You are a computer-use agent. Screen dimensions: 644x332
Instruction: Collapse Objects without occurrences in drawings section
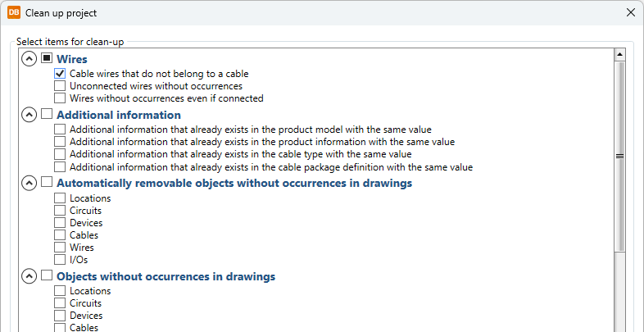pos(29,276)
